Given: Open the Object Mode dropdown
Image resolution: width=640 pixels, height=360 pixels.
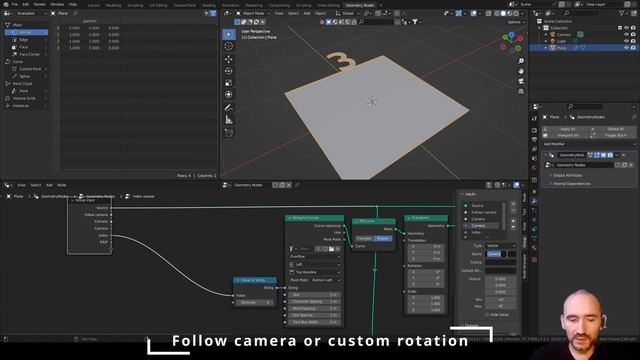Looking at the screenshot, I should [253, 13].
